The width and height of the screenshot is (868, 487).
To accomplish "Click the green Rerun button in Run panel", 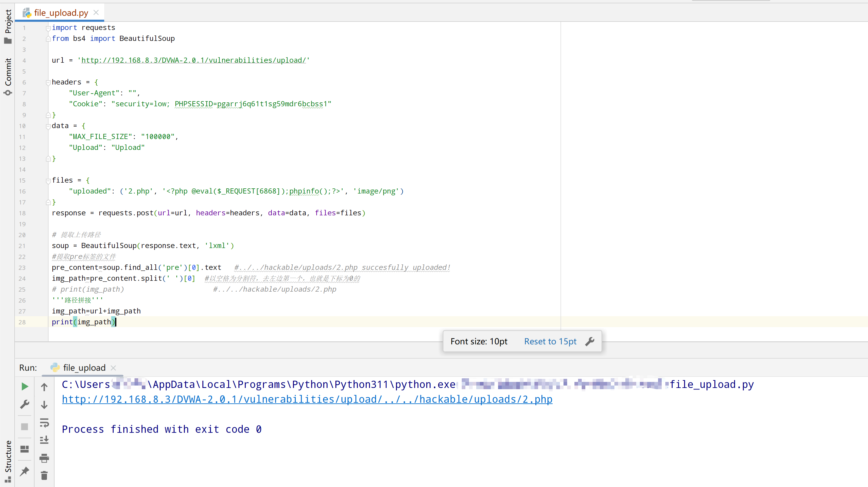I will pos(25,386).
